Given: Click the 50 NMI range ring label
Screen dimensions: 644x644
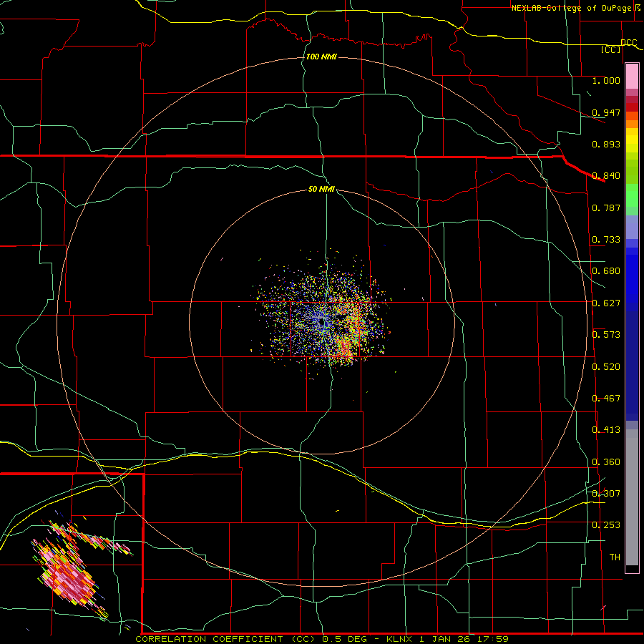Looking at the screenshot, I should click(321, 189).
